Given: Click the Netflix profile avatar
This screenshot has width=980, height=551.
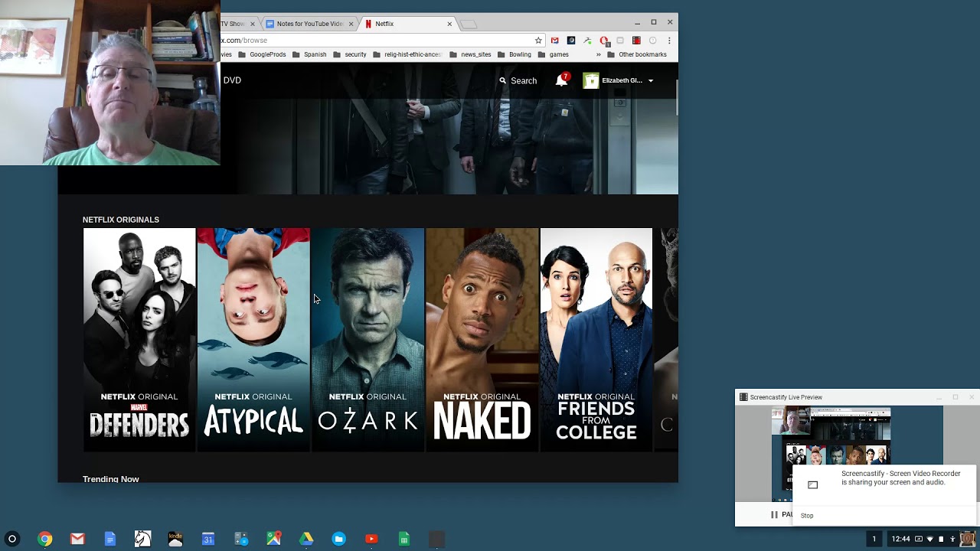Looking at the screenshot, I should (x=590, y=80).
